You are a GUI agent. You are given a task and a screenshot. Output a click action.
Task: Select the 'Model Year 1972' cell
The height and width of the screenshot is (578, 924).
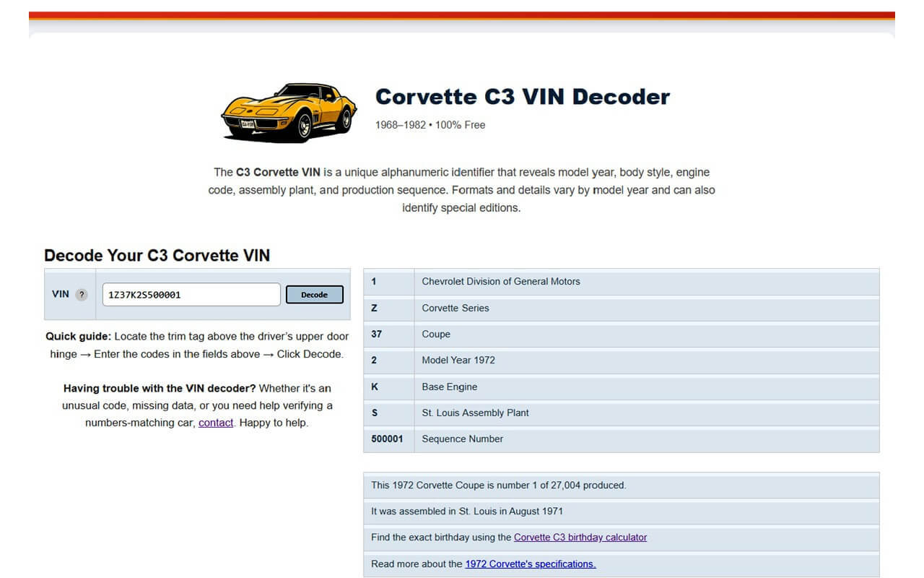647,361
